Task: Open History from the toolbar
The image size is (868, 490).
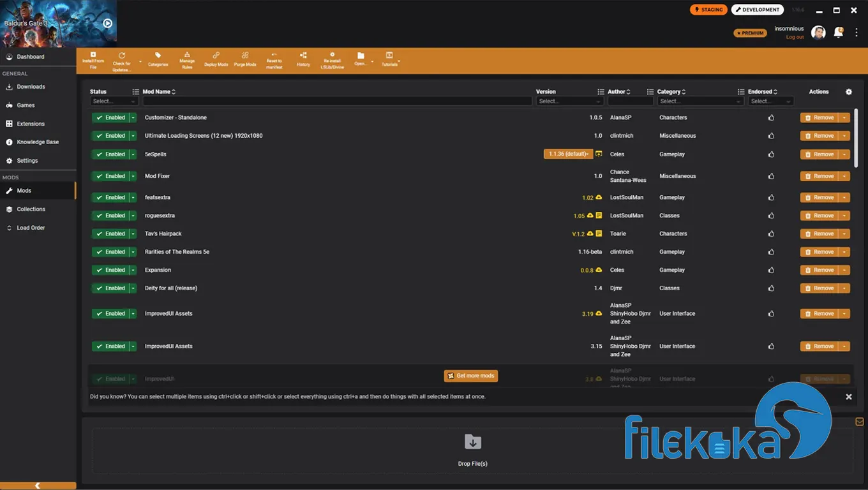Action: [303, 60]
